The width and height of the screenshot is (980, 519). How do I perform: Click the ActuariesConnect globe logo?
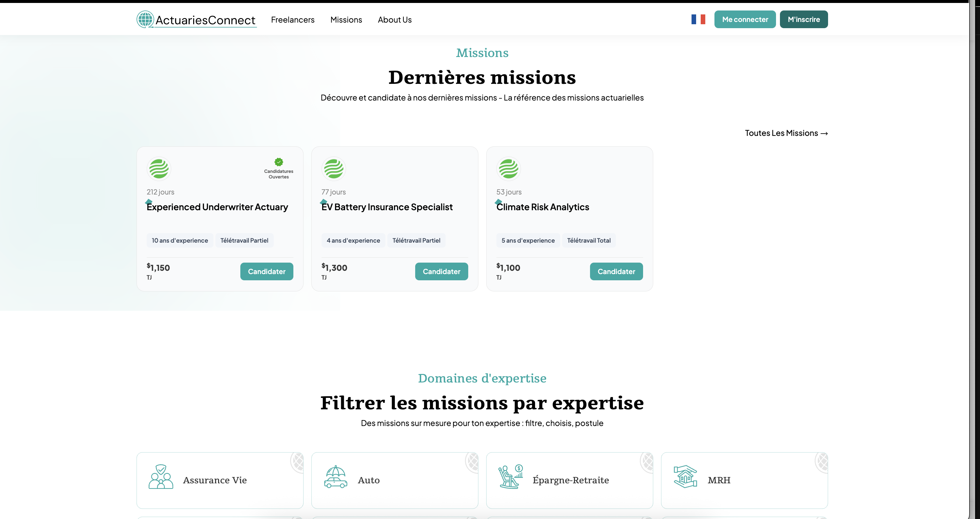point(145,19)
